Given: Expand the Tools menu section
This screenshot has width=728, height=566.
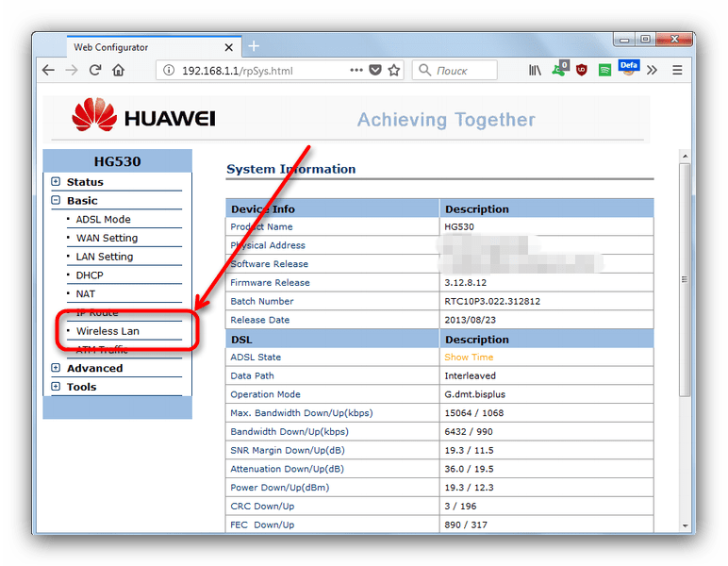Looking at the screenshot, I should (56, 387).
